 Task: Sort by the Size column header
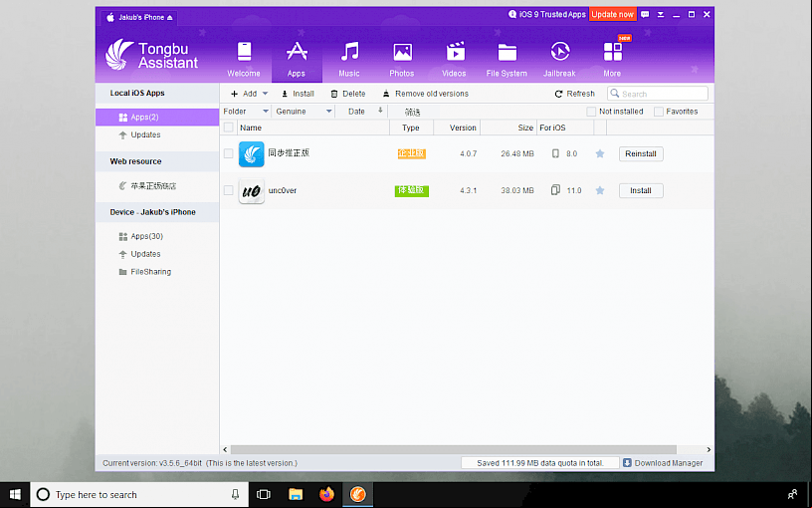(508, 127)
